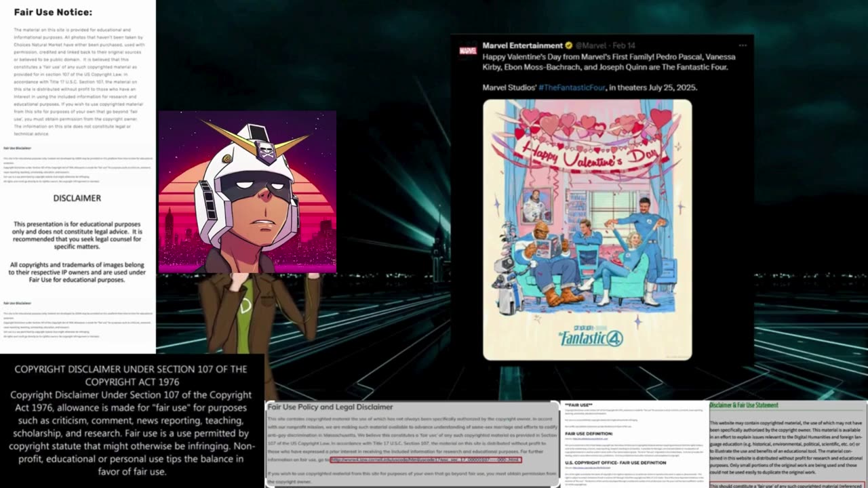Viewport: 868px width, 488px height.
Task: Open the Fantastic Four Valentine's poster image
Action: click(x=587, y=230)
